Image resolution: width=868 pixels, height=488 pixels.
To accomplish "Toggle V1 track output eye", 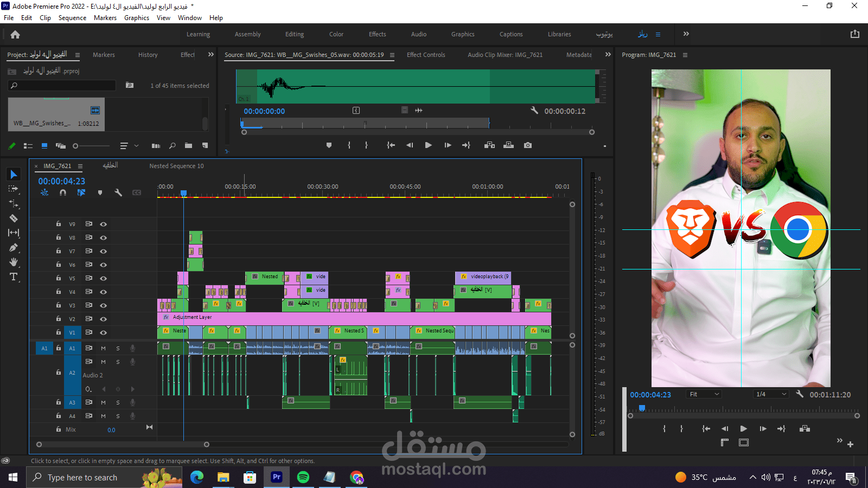I will 103,332.
